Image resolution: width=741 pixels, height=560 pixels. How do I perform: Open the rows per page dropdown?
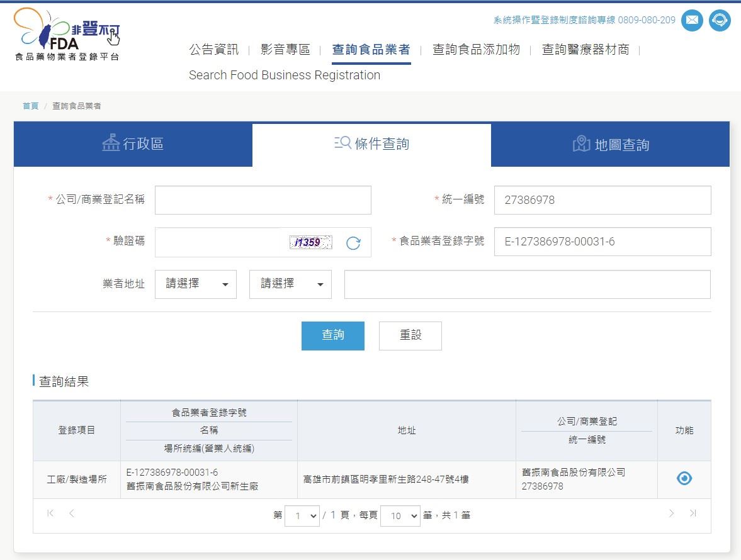(x=400, y=516)
